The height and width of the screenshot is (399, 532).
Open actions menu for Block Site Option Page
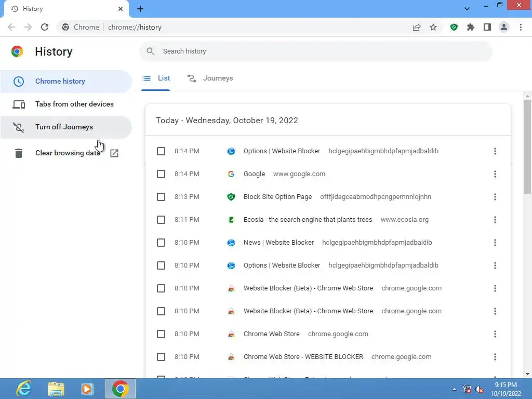[495, 197]
